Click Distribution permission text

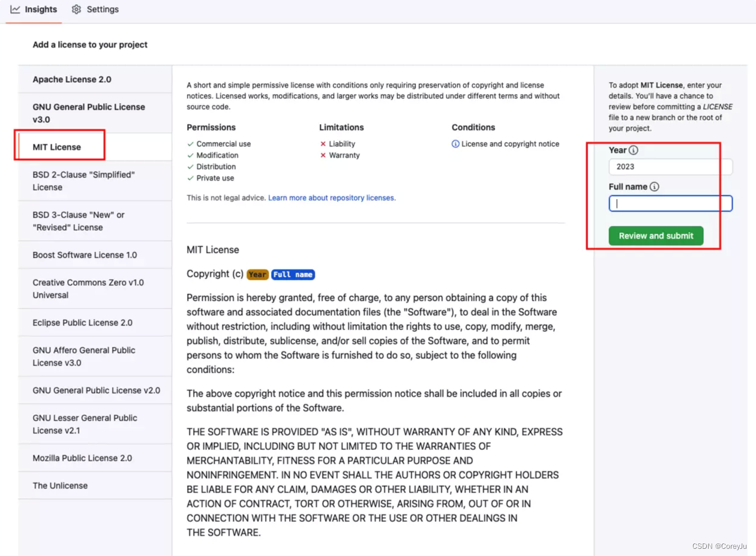pyautogui.click(x=216, y=167)
